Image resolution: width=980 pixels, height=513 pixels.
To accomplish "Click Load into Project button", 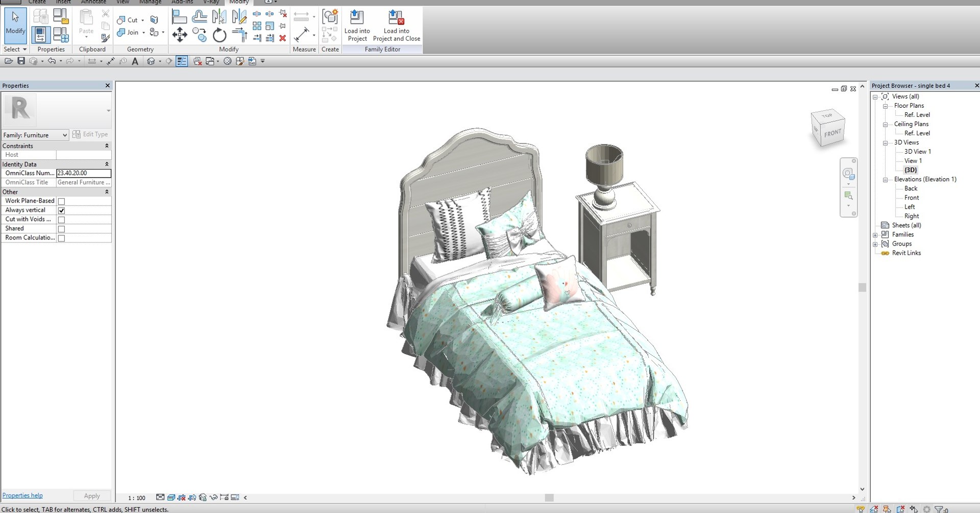I will click(357, 26).
